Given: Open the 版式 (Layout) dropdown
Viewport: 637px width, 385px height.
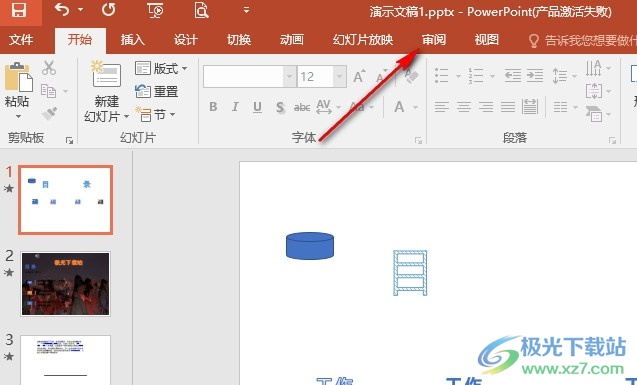Looking at the screenshot, I should pos(161,68).
